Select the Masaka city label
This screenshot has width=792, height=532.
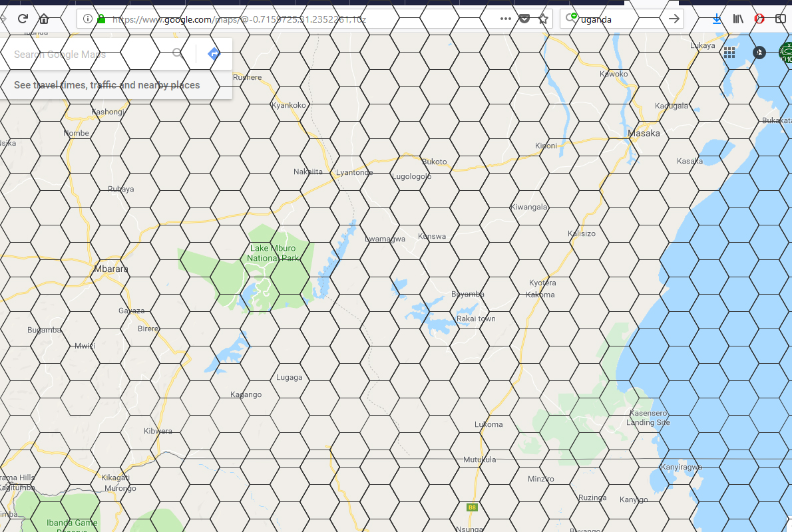(x=644, y=133)
